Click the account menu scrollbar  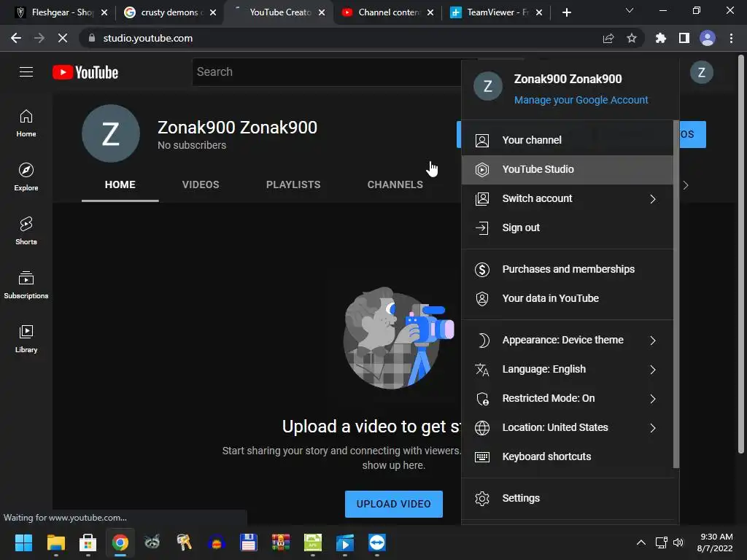pyautogui.click(x=676, y=294)
